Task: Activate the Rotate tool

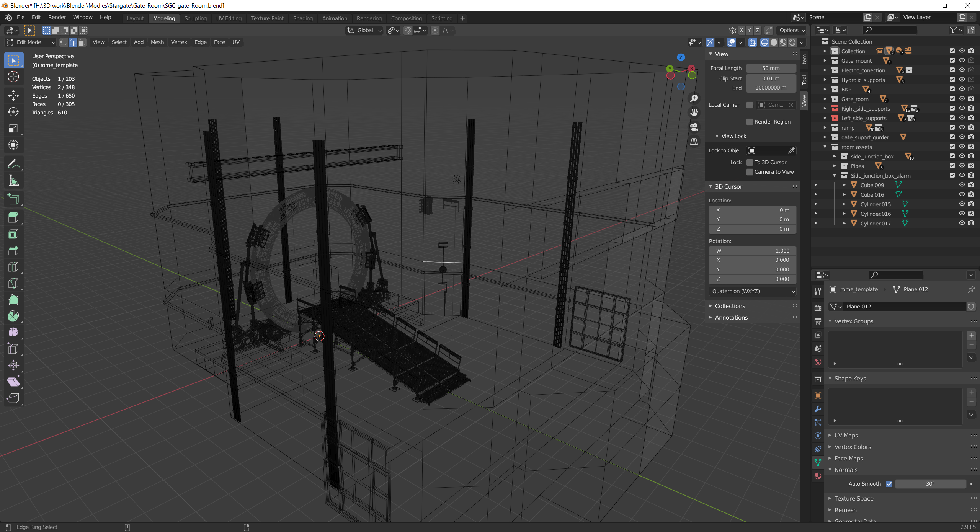Action: [x=13, y=112]
